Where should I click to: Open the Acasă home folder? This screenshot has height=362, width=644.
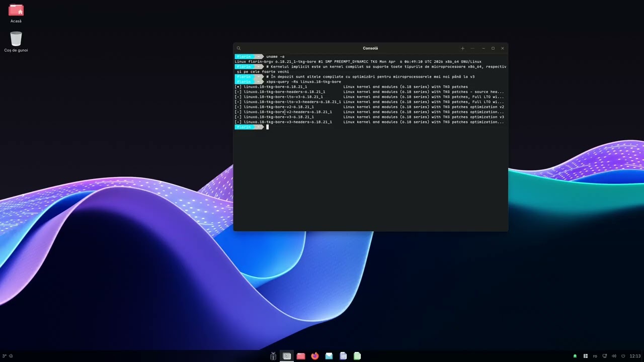pyautogui.click(x=16, y=14)
